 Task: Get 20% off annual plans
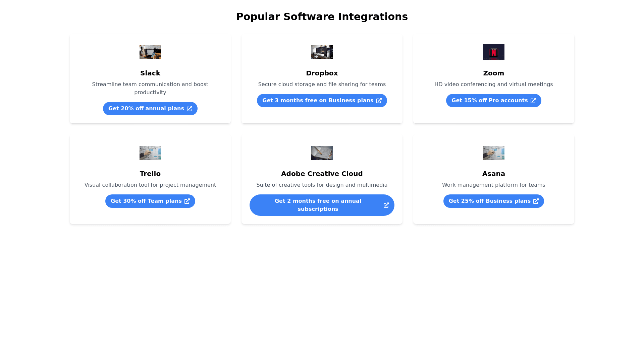pos(146,109)
